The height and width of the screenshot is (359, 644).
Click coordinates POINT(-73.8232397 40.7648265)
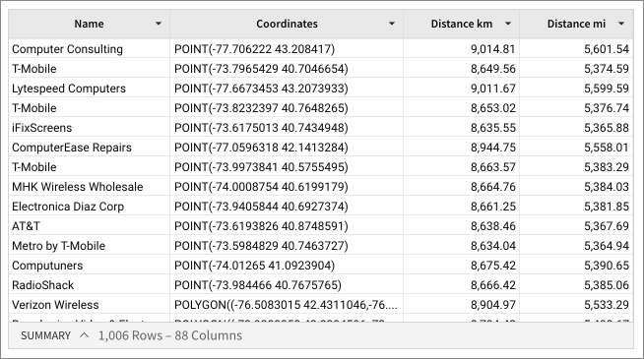(261, 108)
